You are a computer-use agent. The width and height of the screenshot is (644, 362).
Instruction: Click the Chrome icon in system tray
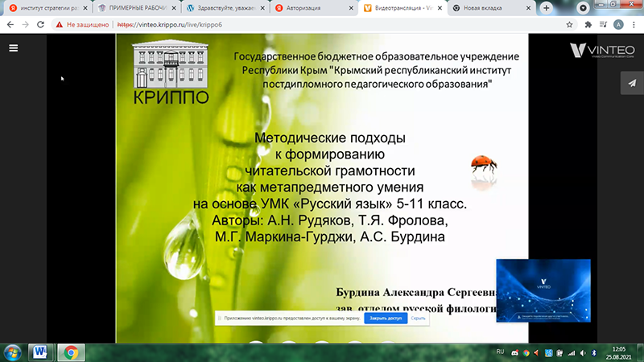tap(526, 353)
